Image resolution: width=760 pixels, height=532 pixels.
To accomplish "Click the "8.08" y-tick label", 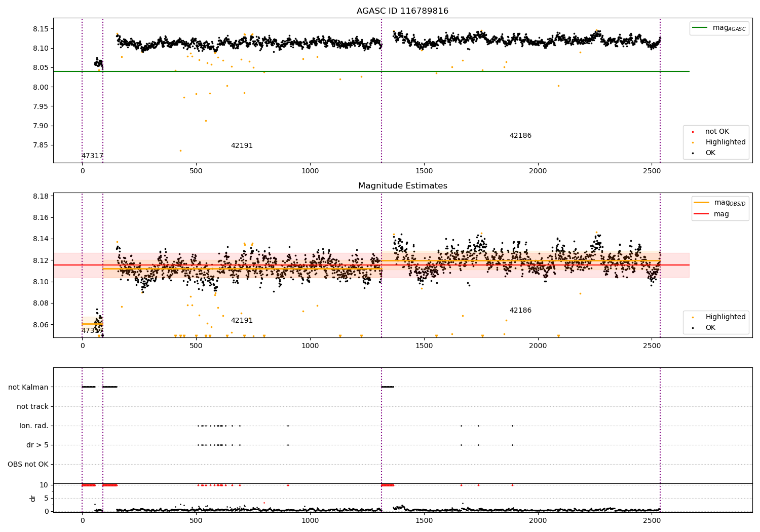I will pyautogui.click(x=41, y=303).
